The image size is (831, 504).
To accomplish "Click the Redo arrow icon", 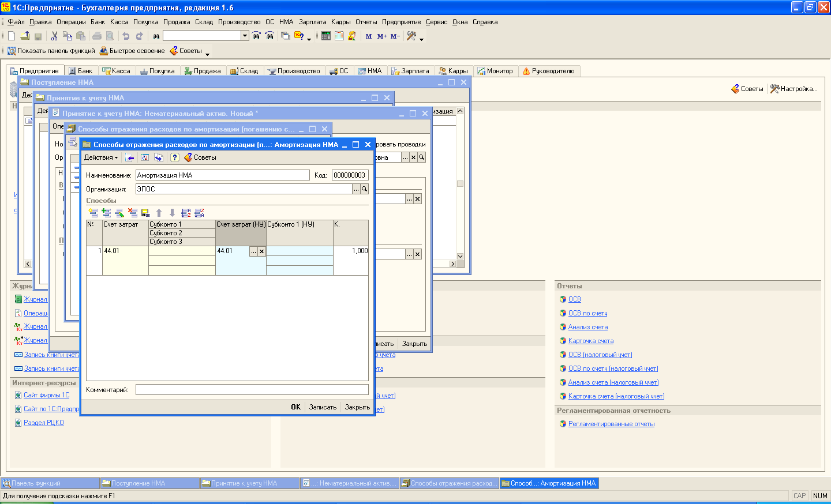I will click(139, 36).
